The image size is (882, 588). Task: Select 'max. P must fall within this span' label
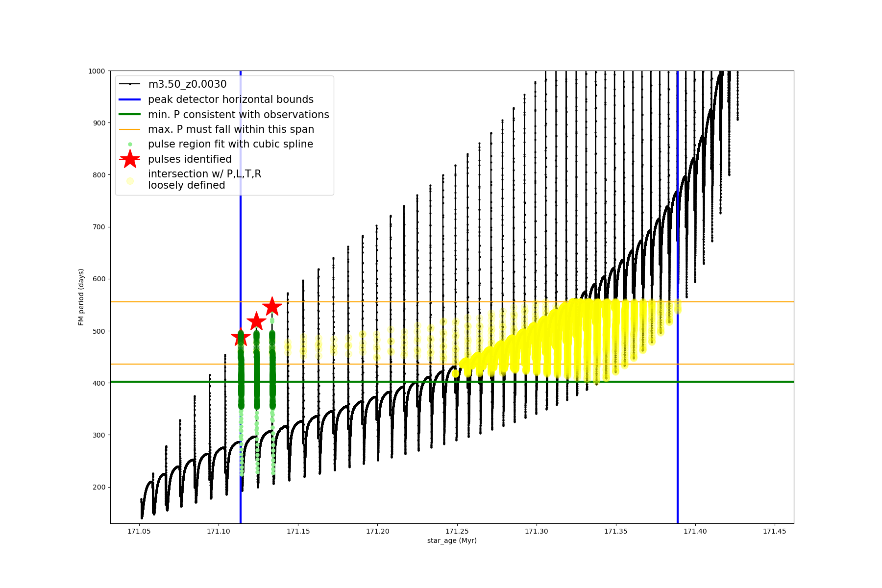231,129
